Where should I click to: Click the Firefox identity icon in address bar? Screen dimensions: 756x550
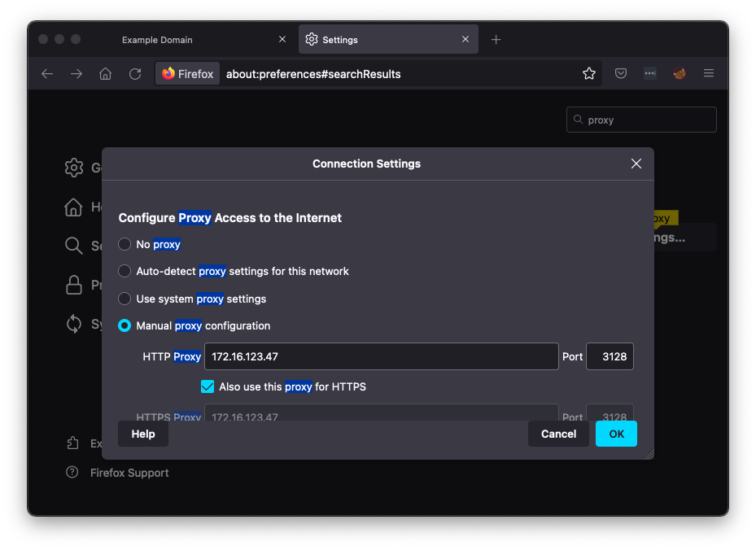tap(187, 74)
